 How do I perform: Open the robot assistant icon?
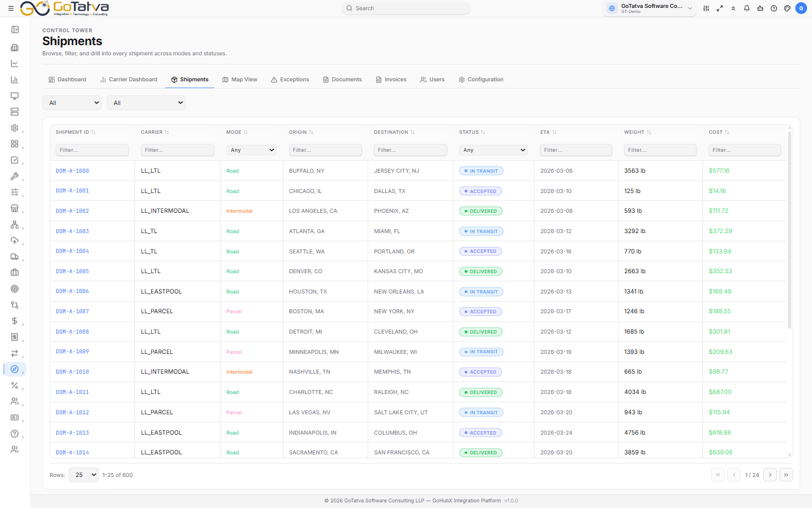click(x=760, y=8)
